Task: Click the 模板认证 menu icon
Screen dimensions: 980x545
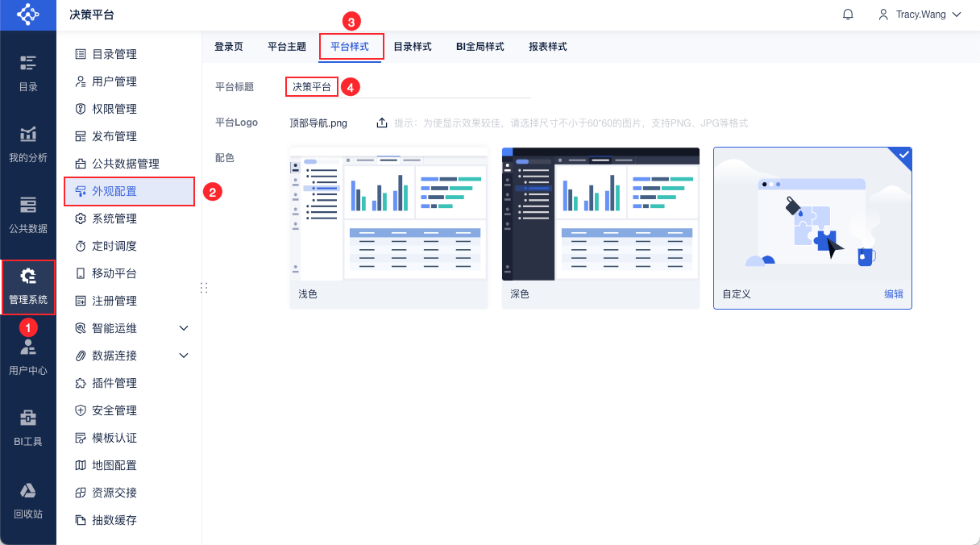Action: click(x=80, y=438)
